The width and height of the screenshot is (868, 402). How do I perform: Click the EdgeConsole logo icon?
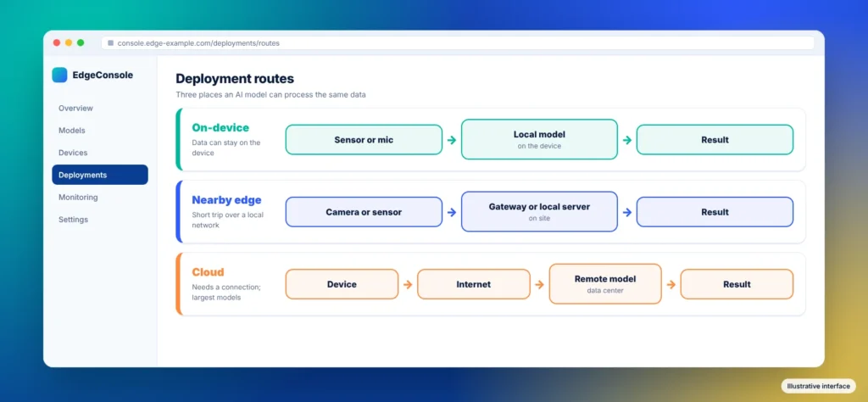pos(60,75)
